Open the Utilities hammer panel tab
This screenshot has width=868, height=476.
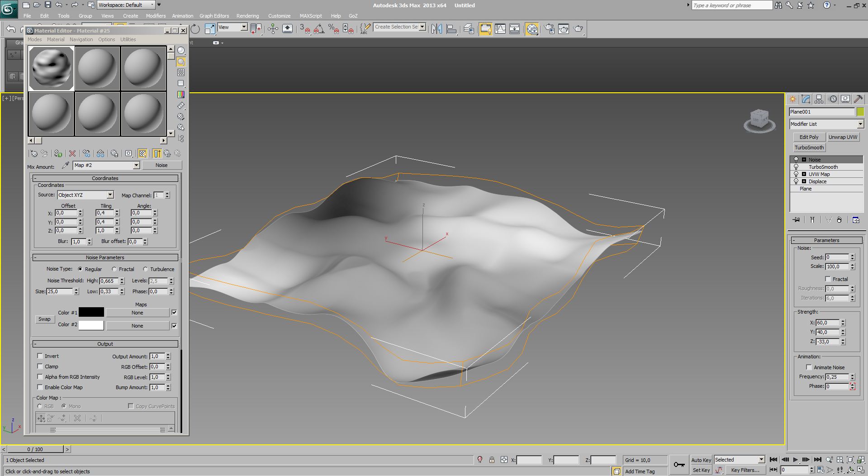point(858,99)
